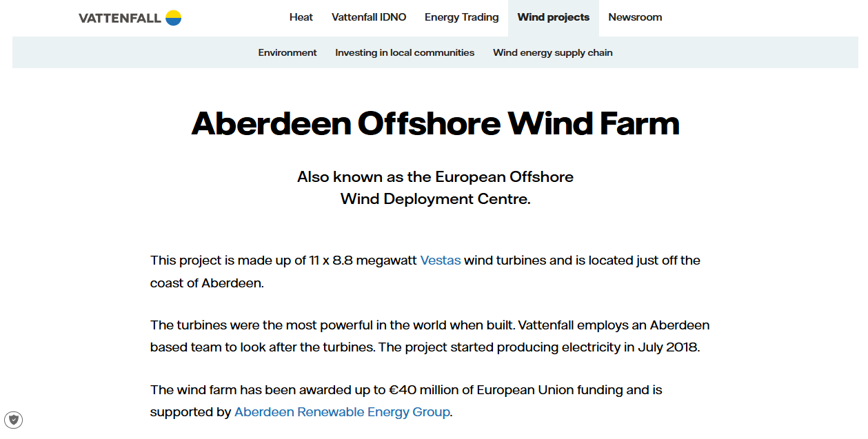868x439 pixels.
Task: Select Environment in the sub-navigation
Action: [x=287, y=52]
